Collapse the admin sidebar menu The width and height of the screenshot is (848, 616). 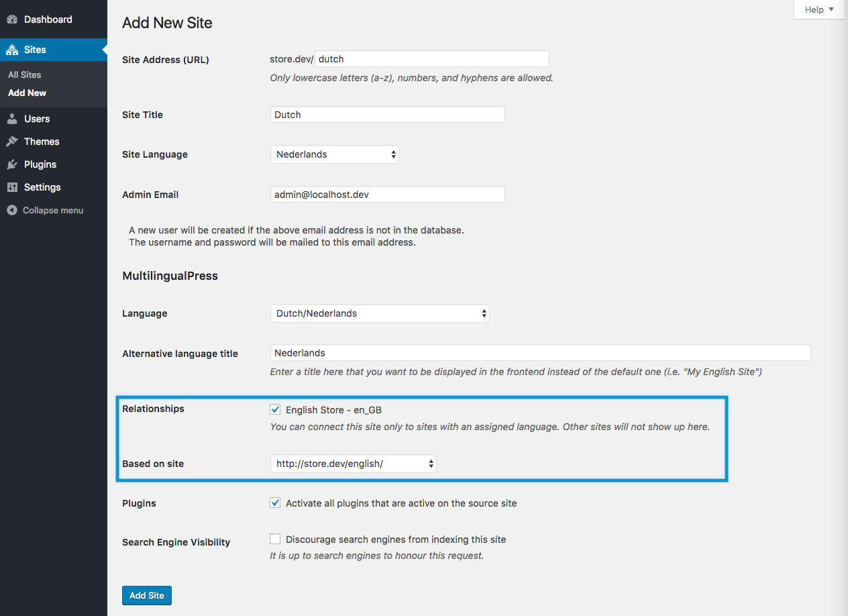point(11,210)
